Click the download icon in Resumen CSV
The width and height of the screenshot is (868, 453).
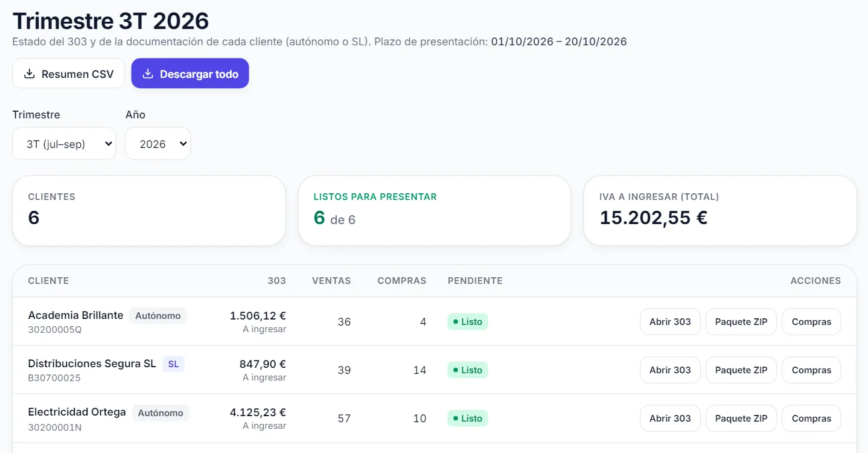coord(29,74)
